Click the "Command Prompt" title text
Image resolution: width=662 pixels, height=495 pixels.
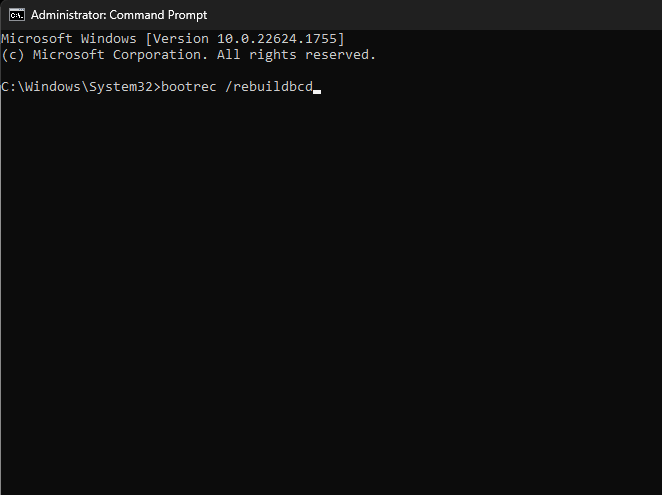point(158,15)
